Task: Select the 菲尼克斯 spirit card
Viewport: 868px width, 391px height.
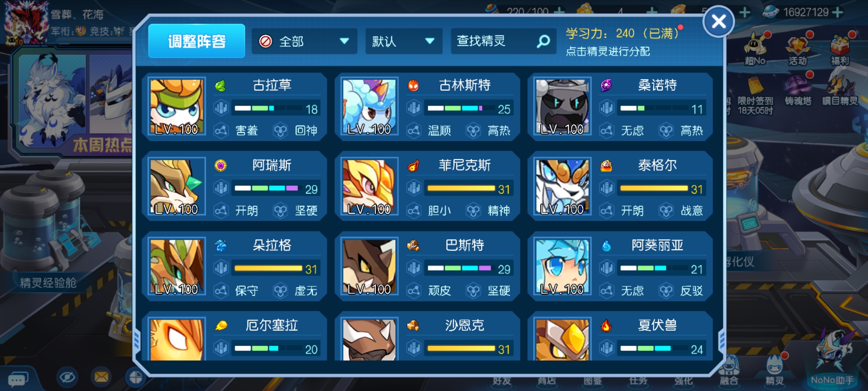Action: point(427,186)
